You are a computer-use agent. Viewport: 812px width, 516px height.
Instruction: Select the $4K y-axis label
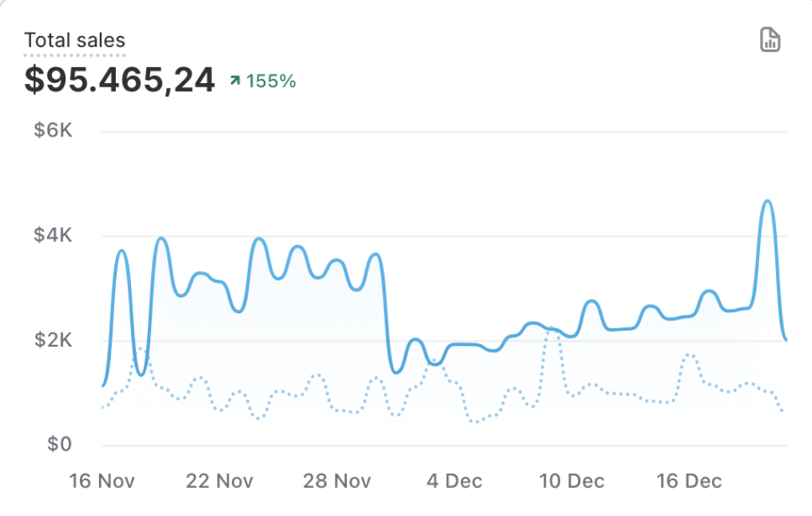(53, 236)
